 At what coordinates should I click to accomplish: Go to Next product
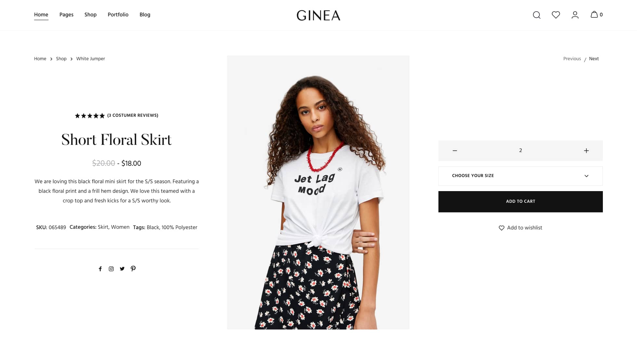pos(594,59)
